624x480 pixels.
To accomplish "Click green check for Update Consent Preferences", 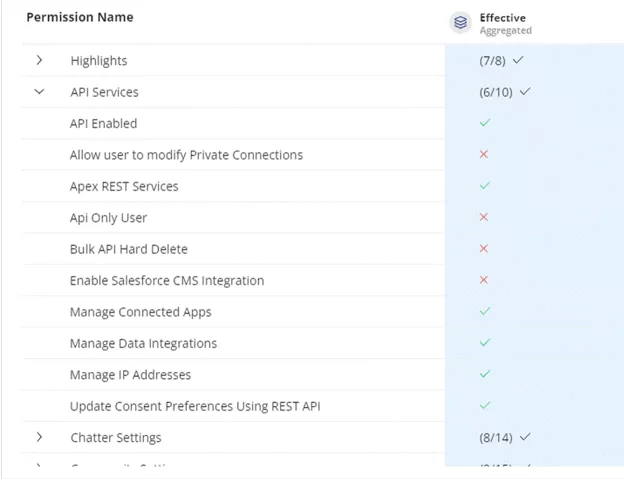I will click(x=485, y=406).
